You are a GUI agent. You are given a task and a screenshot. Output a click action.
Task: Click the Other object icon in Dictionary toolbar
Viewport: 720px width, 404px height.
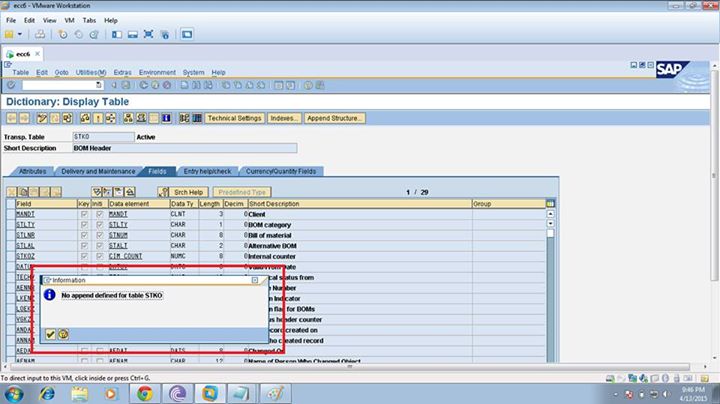pos(68,118)
